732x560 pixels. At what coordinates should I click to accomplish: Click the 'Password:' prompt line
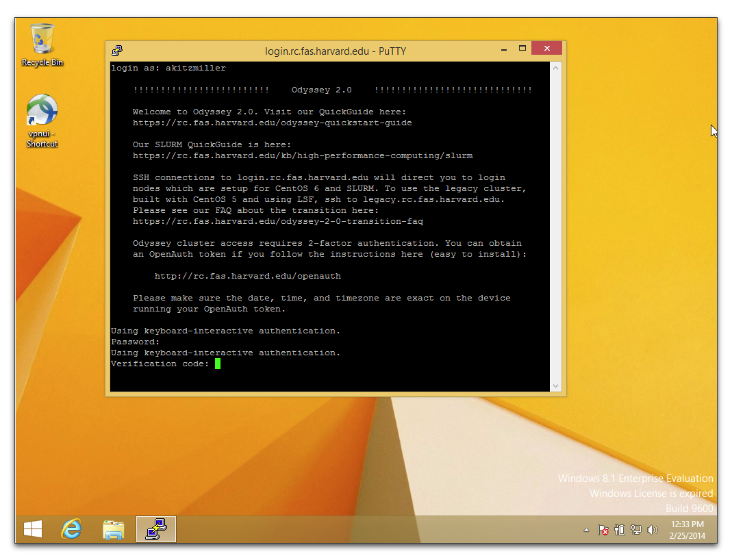pyautogui.click(x=135, y=342)
